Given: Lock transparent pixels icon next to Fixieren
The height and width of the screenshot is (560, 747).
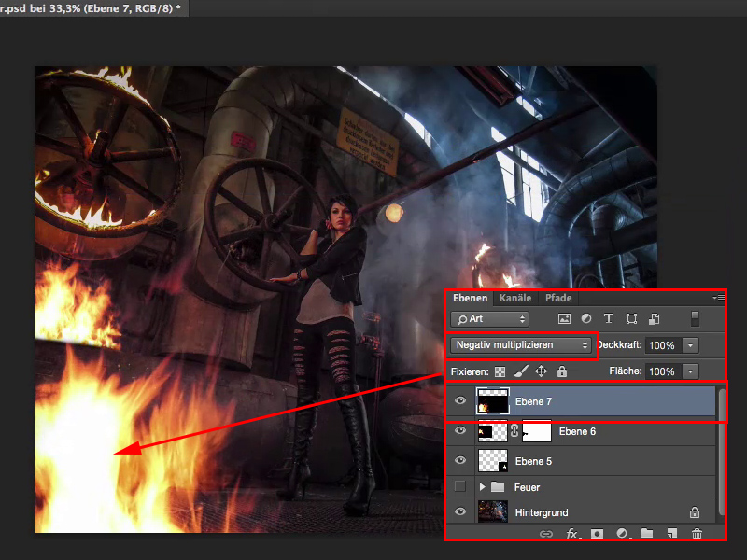Looking at the screenshot, I should 500,371.
